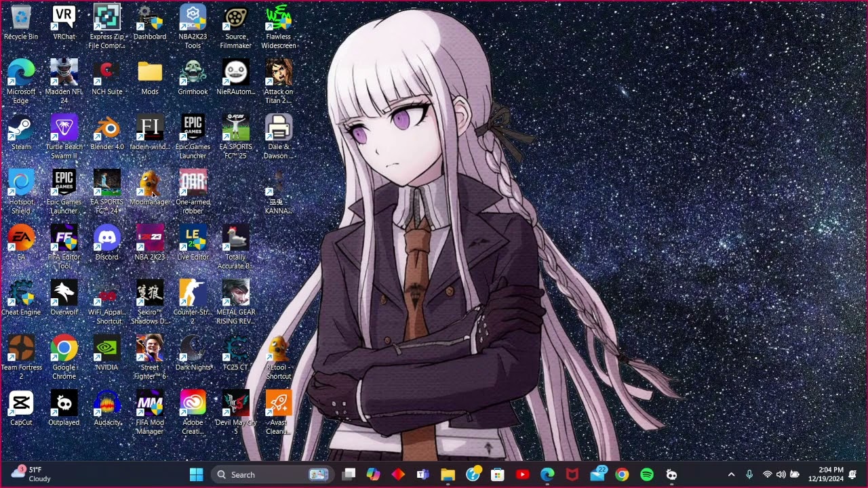868x488 pixels.
Task: Select the Sekiro Shadows Die icon
Action: click(x=150, y=302)
